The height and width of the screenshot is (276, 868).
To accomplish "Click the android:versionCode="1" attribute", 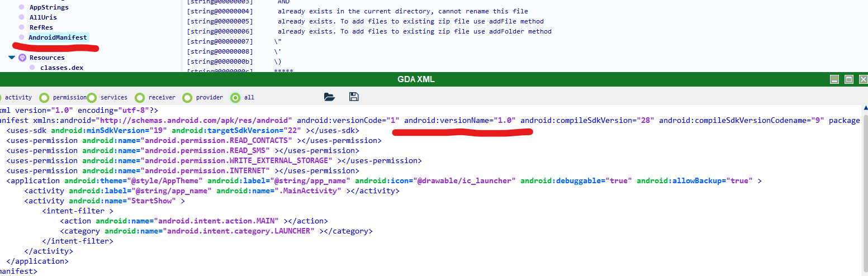I will tap(348, 120).
